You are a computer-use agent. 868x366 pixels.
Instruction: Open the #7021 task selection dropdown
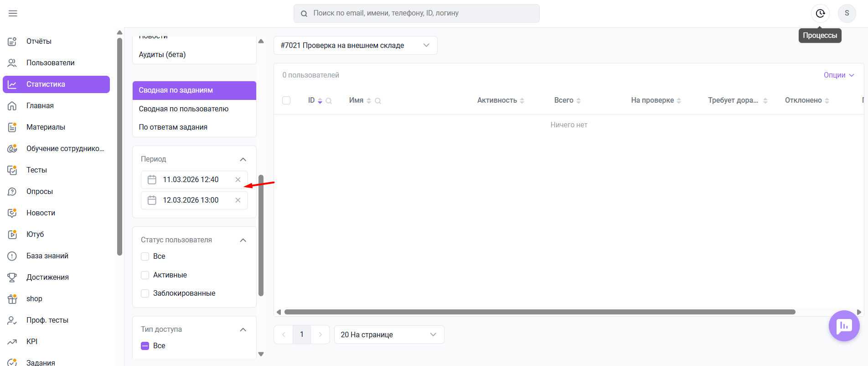pyautogui.click(x=355, y=46)
